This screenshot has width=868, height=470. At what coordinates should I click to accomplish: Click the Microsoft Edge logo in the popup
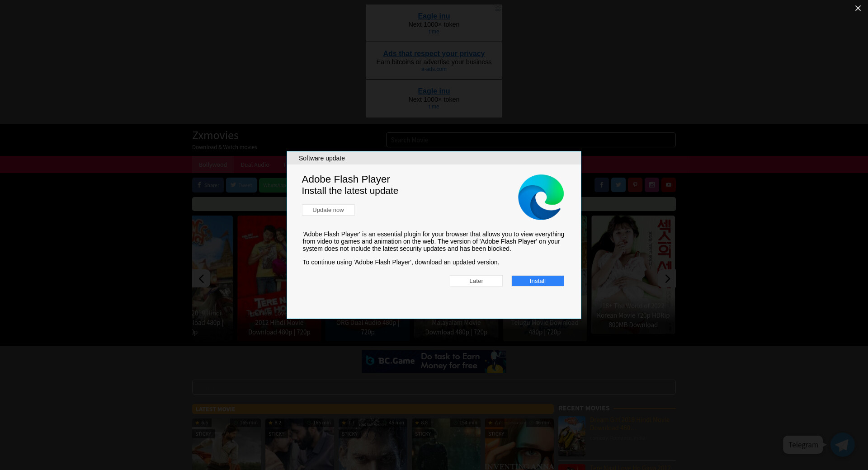pos(541,197)
